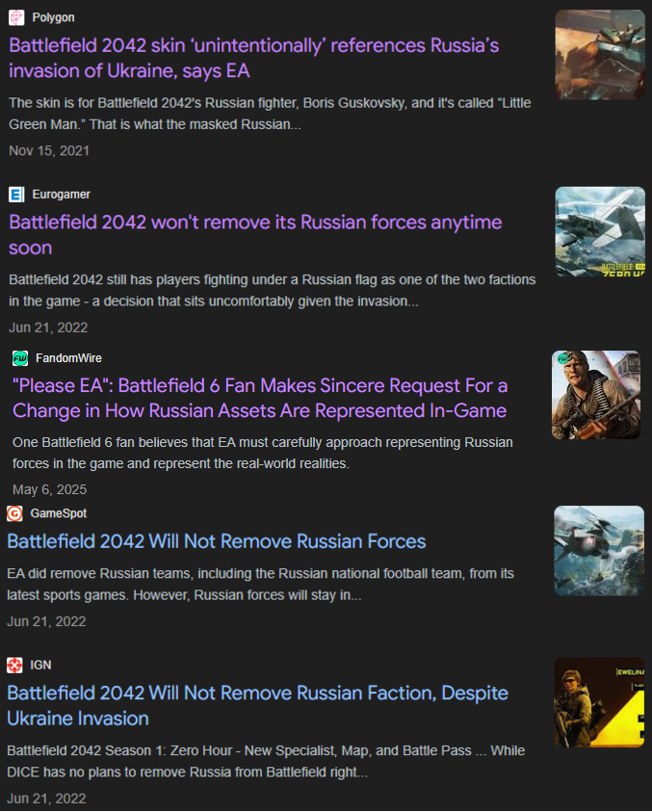652x812 pixels.
Task: Click the Polygon site favicon
Action: (x=16, y=17)
